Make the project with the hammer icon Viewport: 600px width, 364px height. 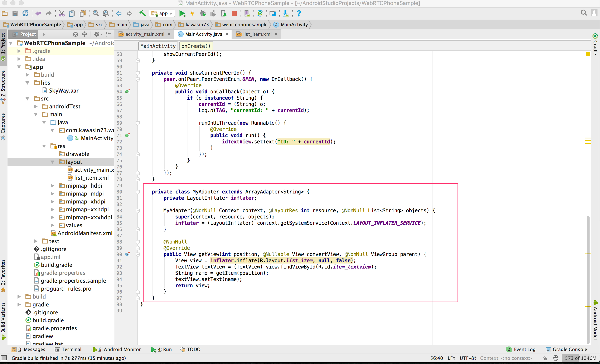pyautogui.click(x=142, y=13)
